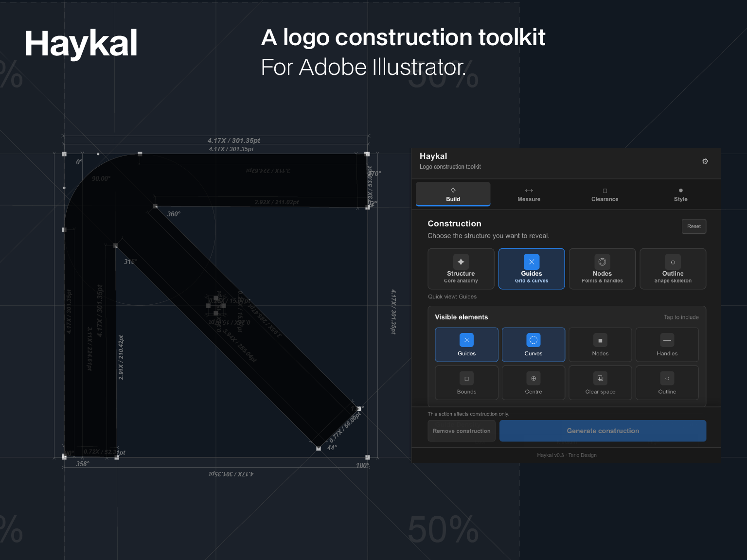
Task: Click the 'Haykal v0.3 · Tariq Design' footer
Action: (x=567, y=455)
